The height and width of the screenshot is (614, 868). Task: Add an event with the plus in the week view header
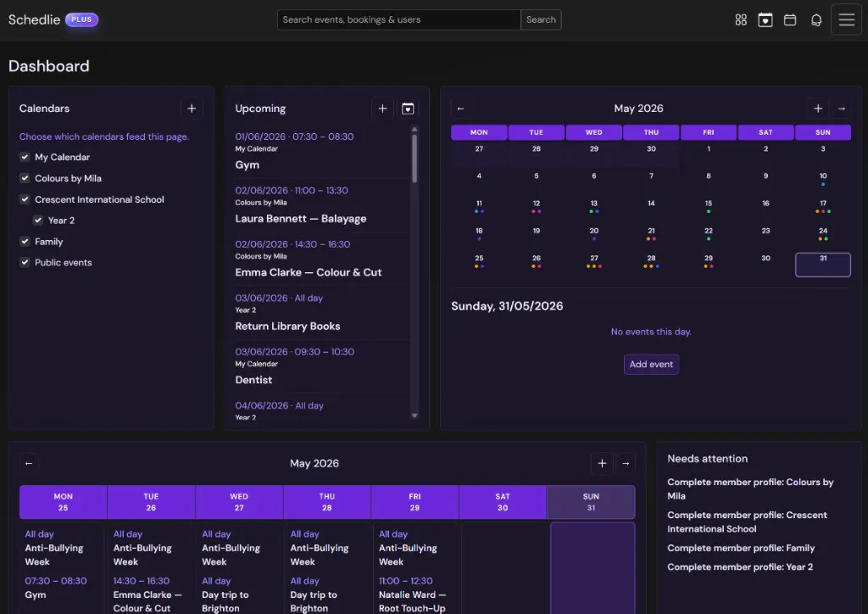coord(603,463)
